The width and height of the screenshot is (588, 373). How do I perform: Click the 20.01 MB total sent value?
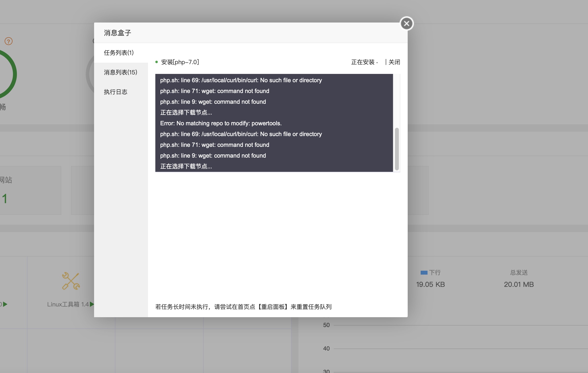click(x=519, y=284)
